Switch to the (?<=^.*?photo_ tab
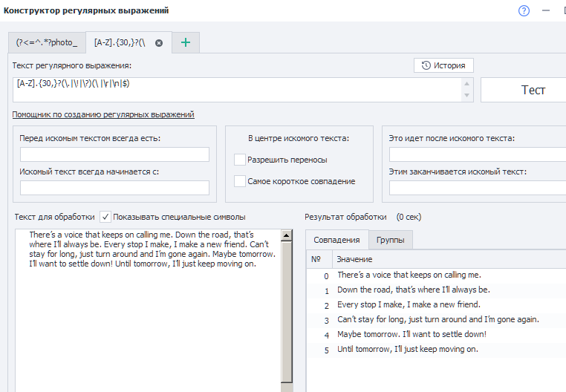The image size is (566, 392). (46, 43)
